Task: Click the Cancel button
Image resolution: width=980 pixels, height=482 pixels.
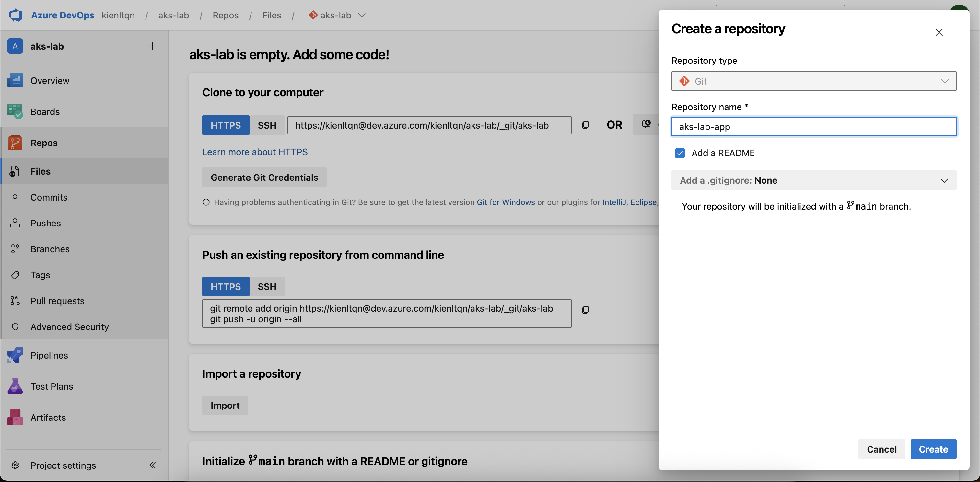Action: (881, 449)
